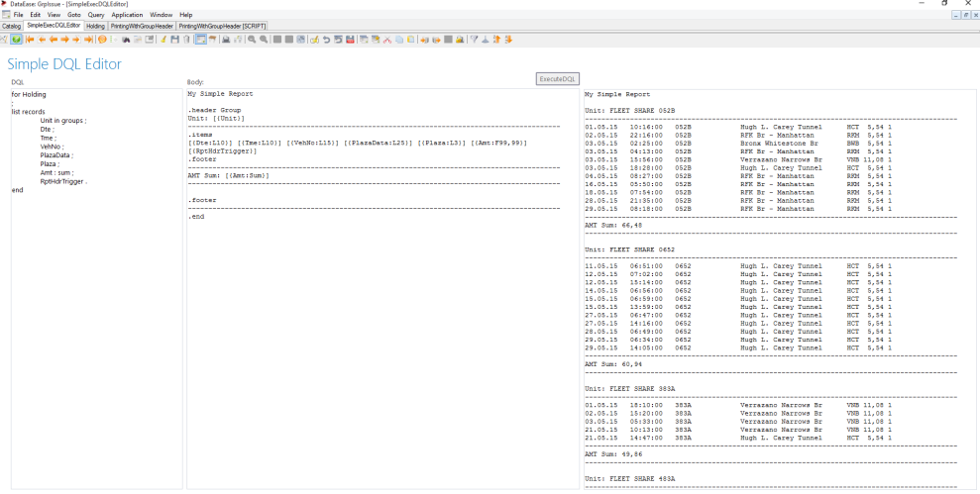The height and width of the screenshot is (494, 980).
Task: Switch to the highlighted form view icon
Action: [x=200, y=39]
